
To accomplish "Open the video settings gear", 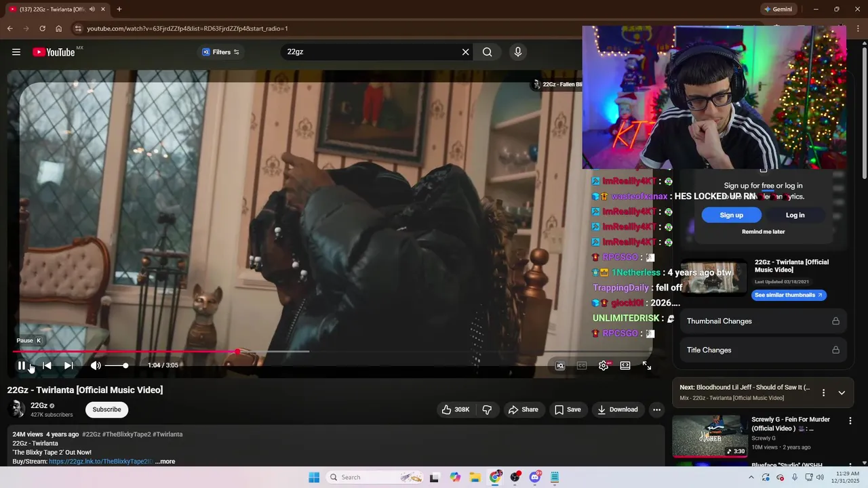I will point(604,365).
